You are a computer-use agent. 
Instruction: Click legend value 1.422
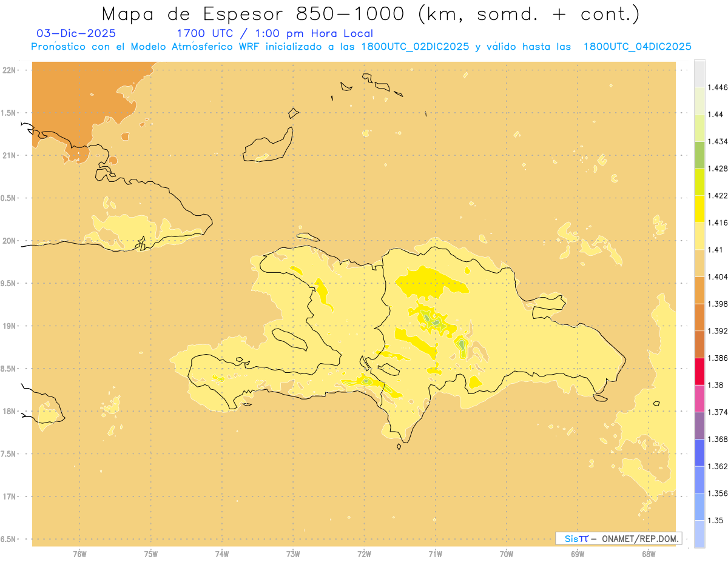pos(718,196)
